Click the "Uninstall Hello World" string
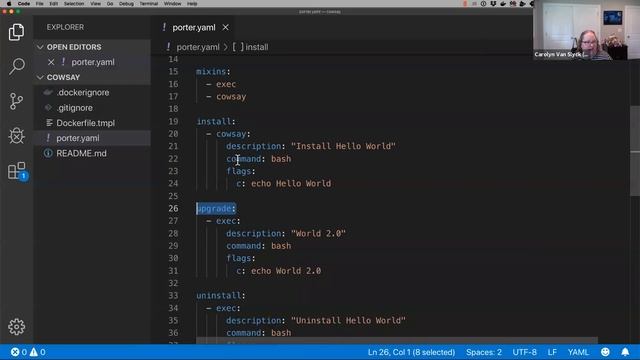Viewport: 640px width, 360px height. pyautogui.click(x=348, y=320)
